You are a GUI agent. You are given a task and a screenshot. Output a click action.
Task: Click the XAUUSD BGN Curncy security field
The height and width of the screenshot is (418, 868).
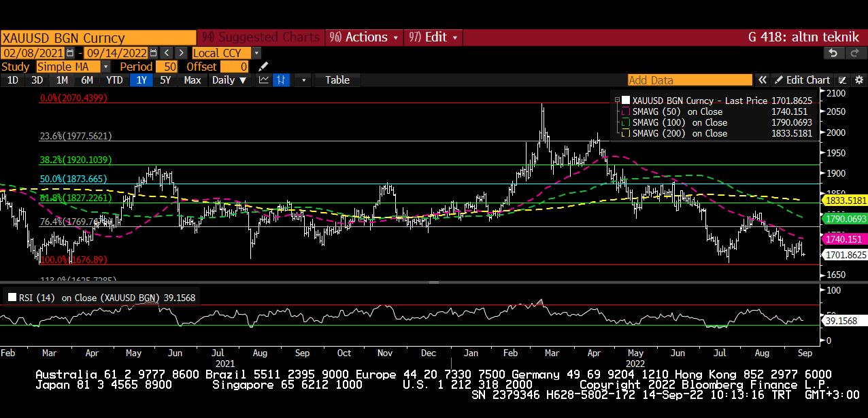pos(98,37)
